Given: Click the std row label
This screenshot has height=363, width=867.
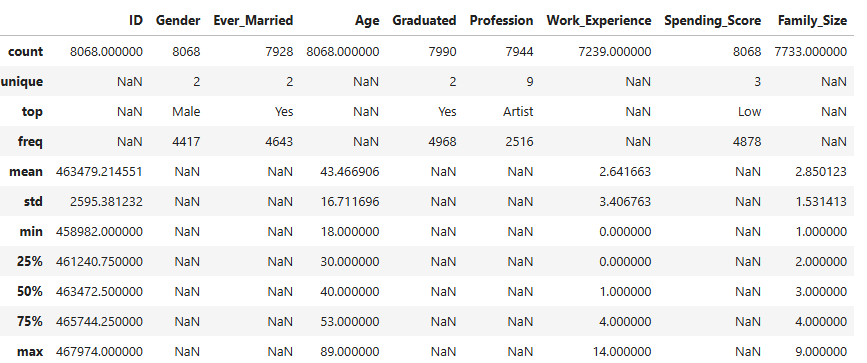Looking at the screenshot, I should 34,201.
